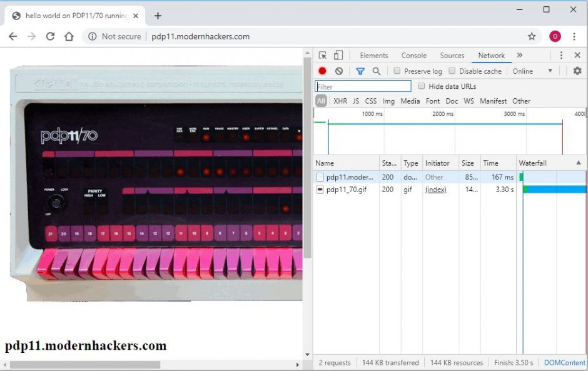
Task: Open Chrome's three-dot menu
Action: pyautogui.click(x=574, y=36)
